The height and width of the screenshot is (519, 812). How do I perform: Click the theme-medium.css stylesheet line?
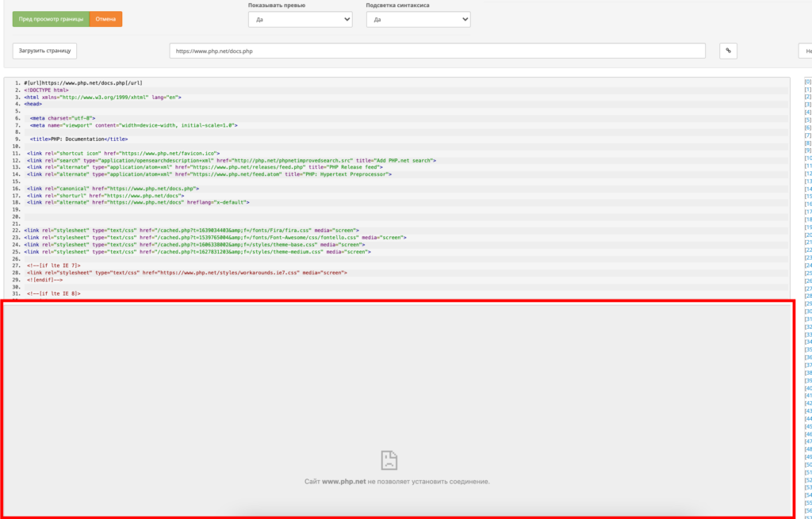197,251
